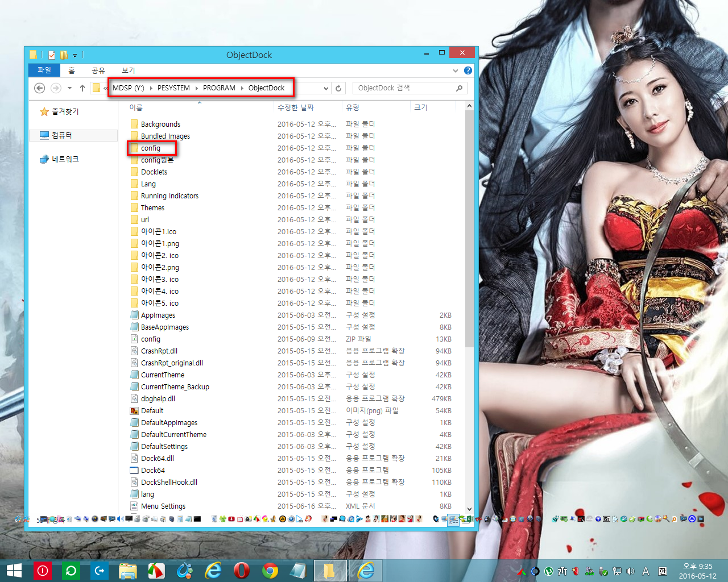Expand the ribbon chevron

coord(455,70)
